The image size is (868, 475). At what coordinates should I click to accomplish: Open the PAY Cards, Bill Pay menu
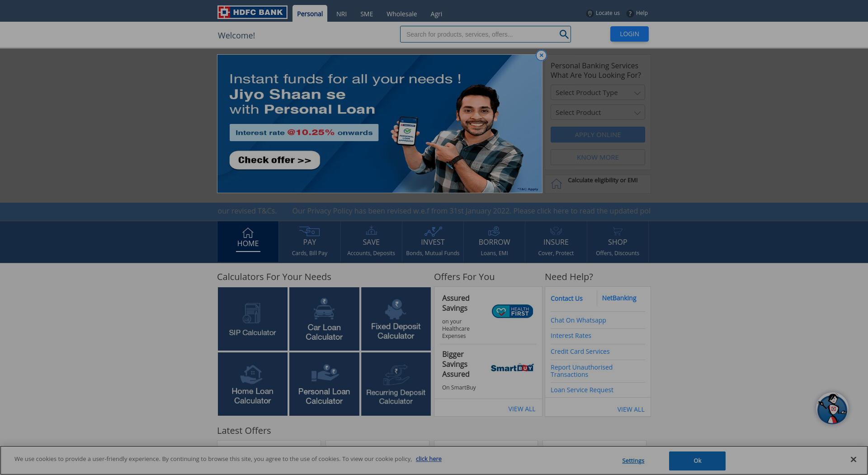pos(310,242)
